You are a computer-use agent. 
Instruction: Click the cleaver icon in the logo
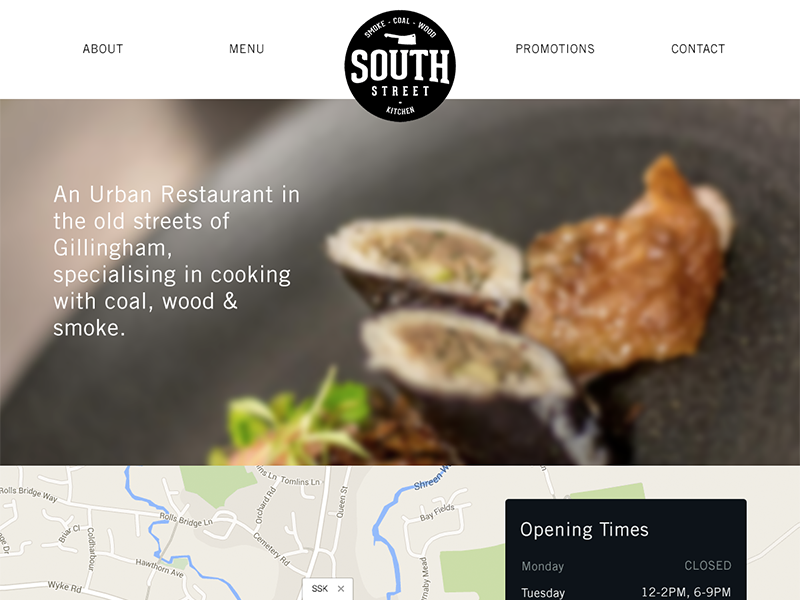pos(400,39)
